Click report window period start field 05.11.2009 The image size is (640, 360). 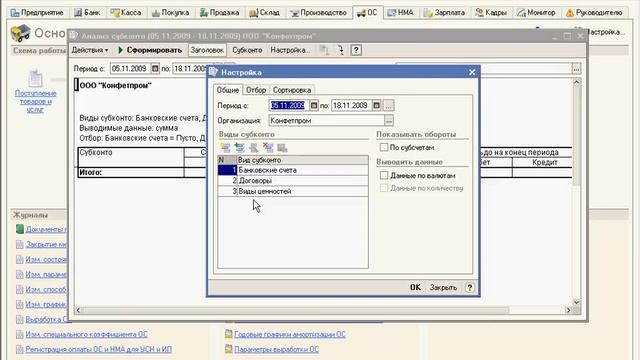click(130, 69)
